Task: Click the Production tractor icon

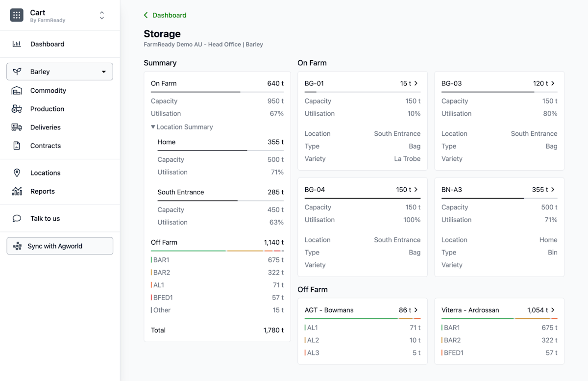Action: (17, 109)
